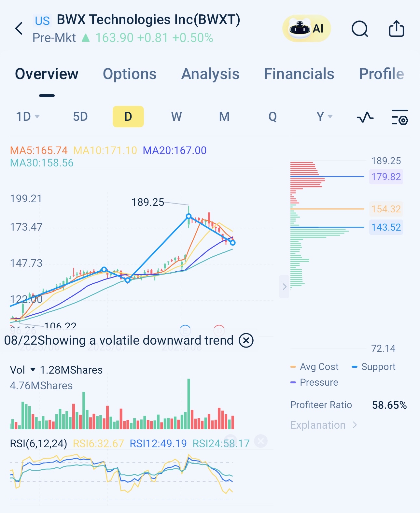Switch to the Options tab

click(x=130, y=74)
